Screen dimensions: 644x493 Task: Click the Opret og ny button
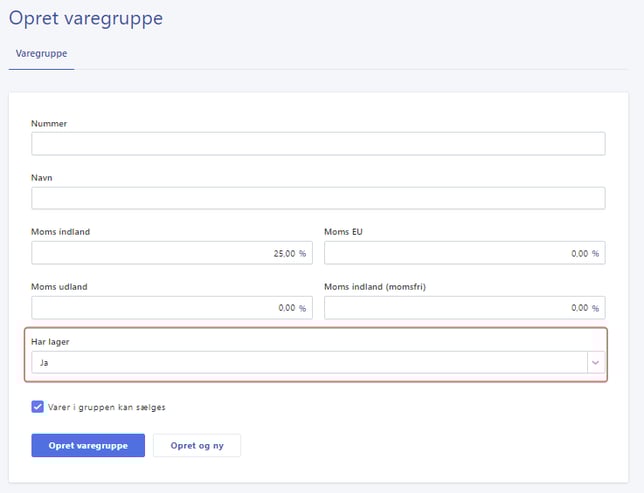pyautogui.click(x=196, y=445)
